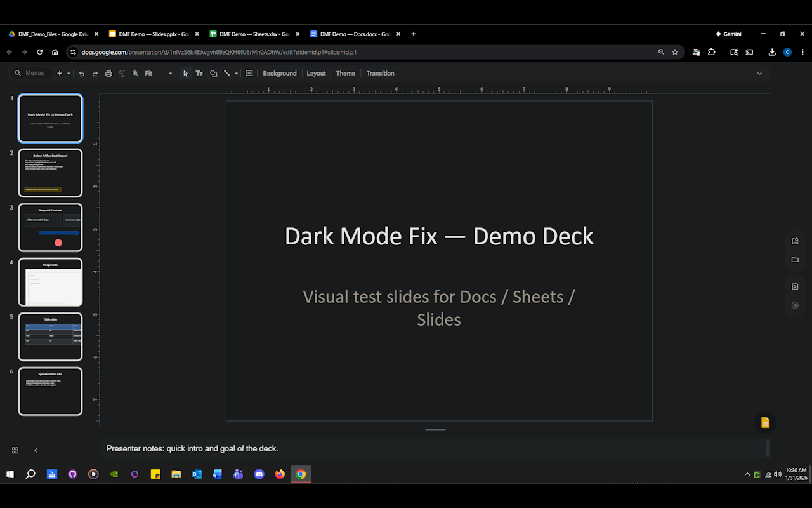Switch to DMF Demo Slides.pptx tab

[154, 34]
